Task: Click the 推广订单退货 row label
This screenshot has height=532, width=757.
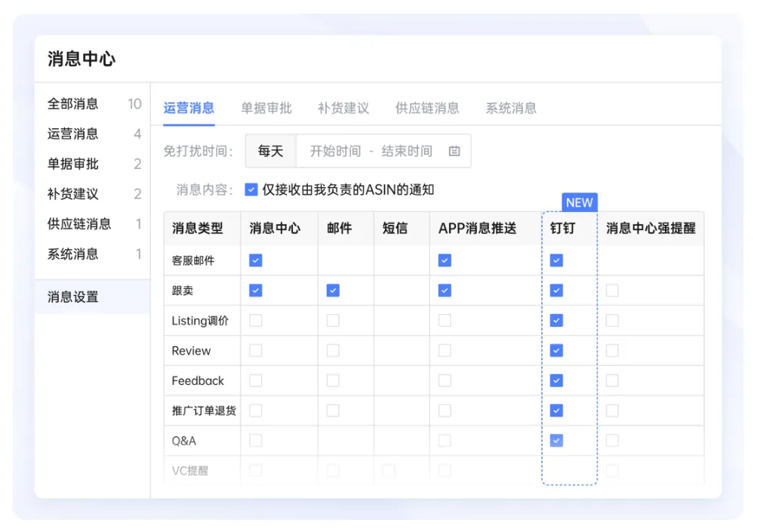Action: [x=204, y=411]
